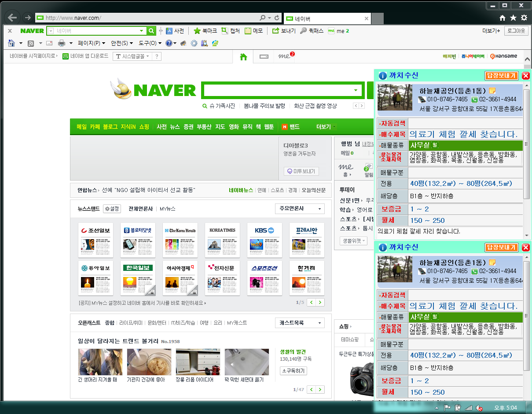Expand the 시스템글꼴 font dropdown
This screenshot has width=532, height=414.
[132, 56]
